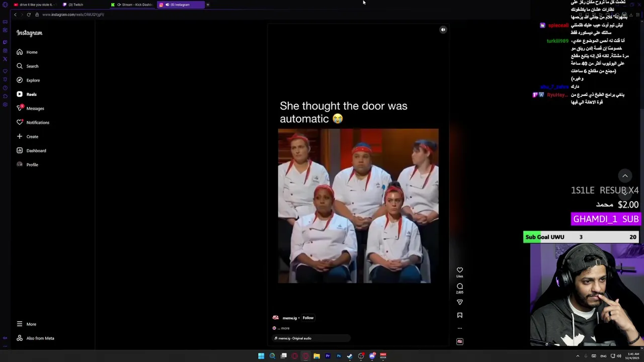
Task: Click the ENG language indicator
Action: coord(603,356)
